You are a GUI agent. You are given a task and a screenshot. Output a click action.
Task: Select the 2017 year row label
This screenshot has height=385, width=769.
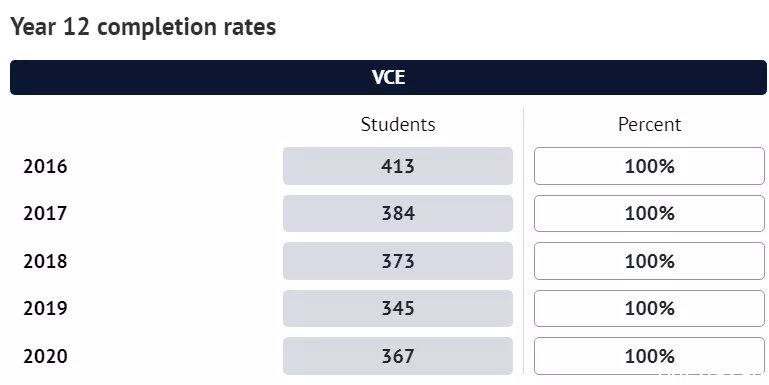(x=45, y=214)
